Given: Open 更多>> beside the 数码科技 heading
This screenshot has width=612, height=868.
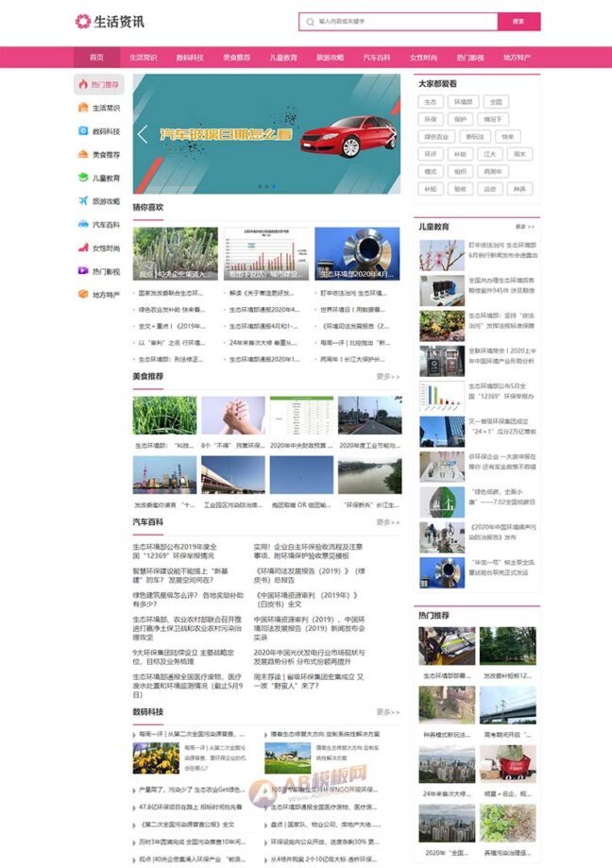Looking at the screenshot, I should pyautogui.click(x=388, y=712).
